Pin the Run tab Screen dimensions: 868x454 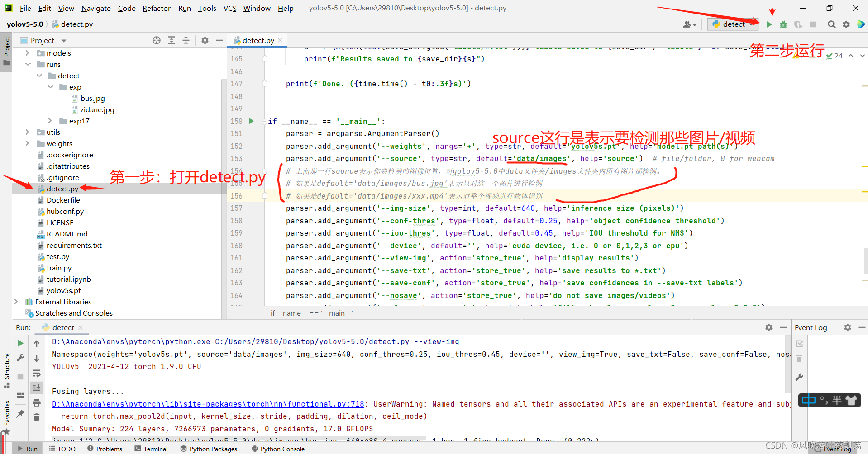(20, 413)
